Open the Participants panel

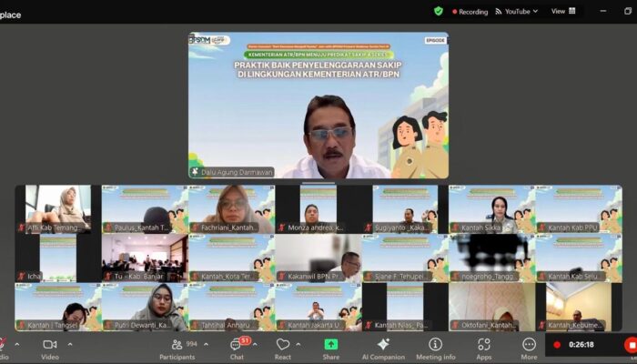(177, 349)
